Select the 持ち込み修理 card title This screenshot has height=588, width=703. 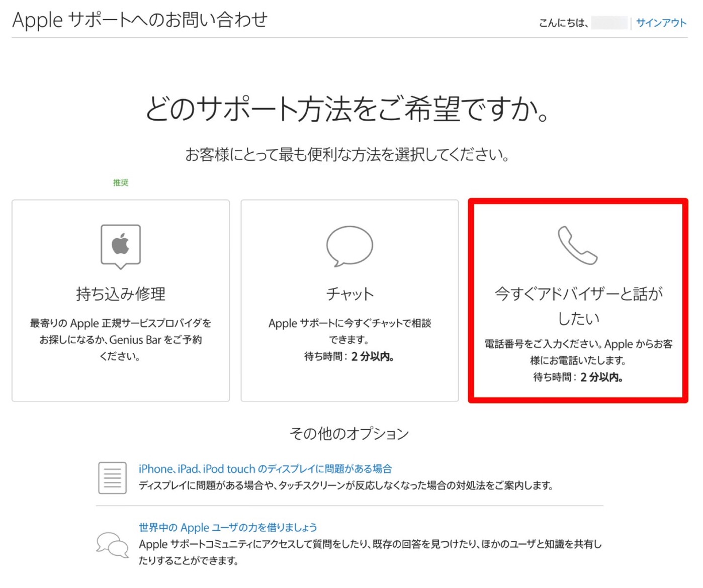pyautogui.click(x=121, y=293)
